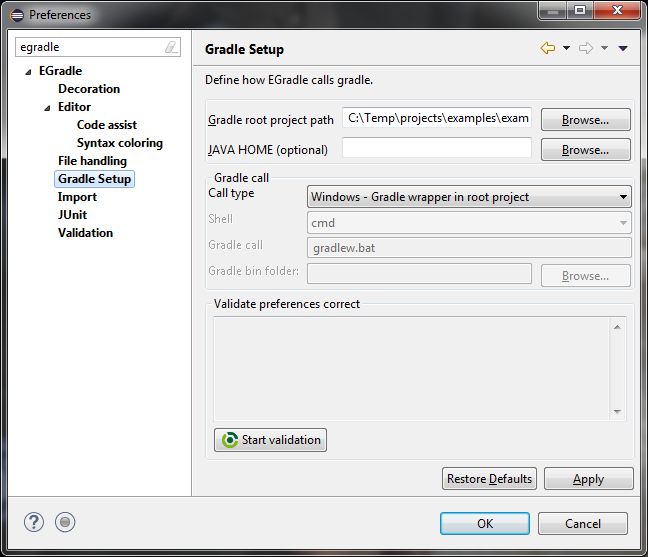Browse for Gradle bin folder

[x=586, y=276]
